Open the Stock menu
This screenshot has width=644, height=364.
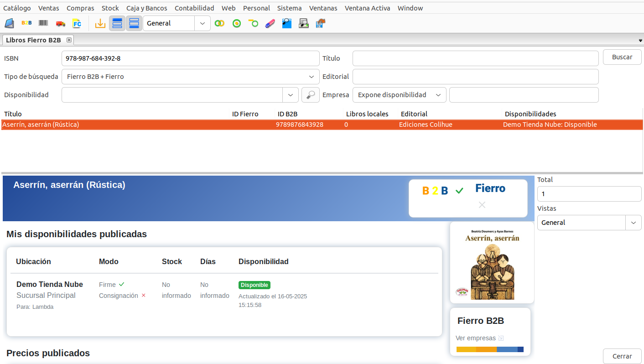click(110, 8)
